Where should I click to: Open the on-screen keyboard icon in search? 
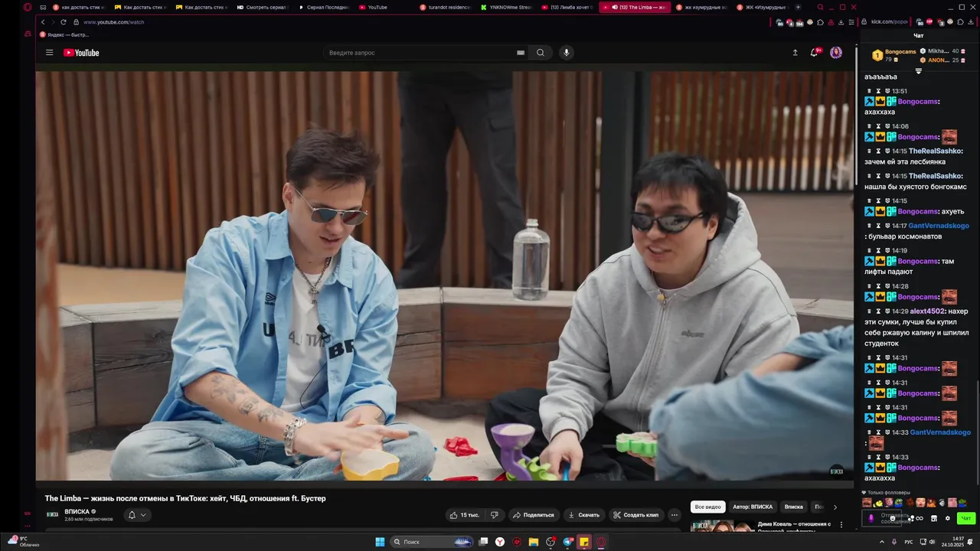point(521,53)
